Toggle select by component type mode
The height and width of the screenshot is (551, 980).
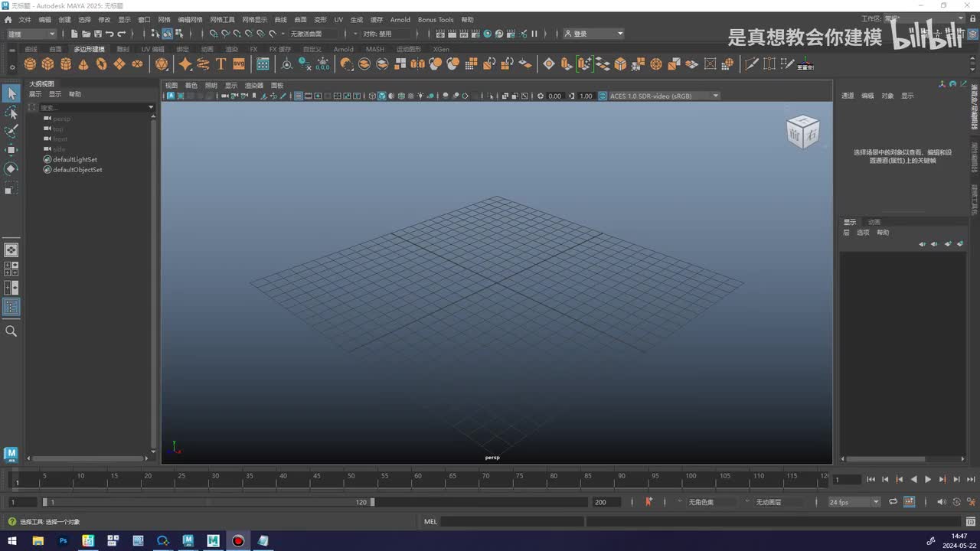[x=179, y=34]
